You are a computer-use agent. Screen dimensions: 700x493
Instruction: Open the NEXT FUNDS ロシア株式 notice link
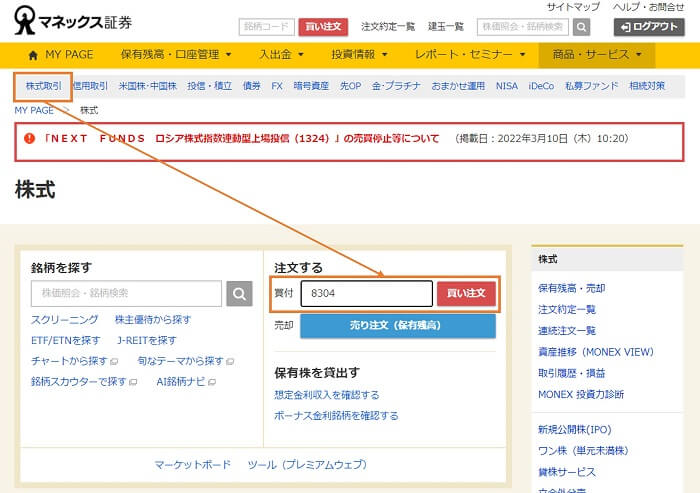[x=242, y=138]
